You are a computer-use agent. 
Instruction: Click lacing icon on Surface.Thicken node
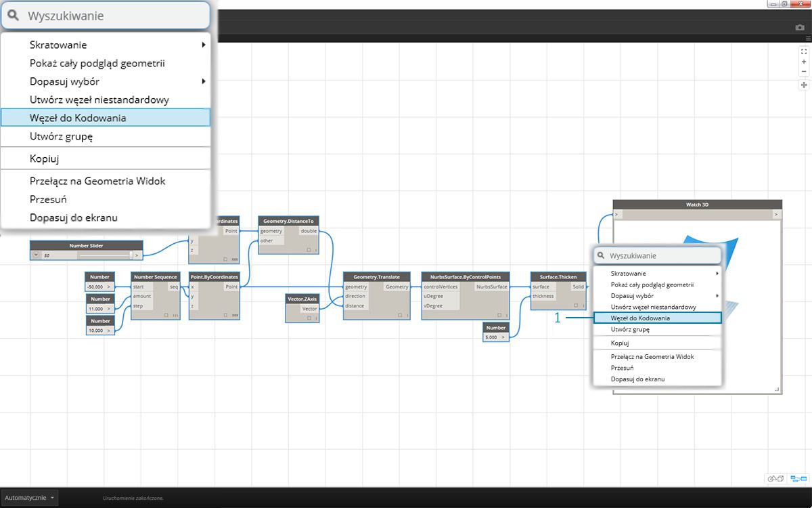pos(582,306)
